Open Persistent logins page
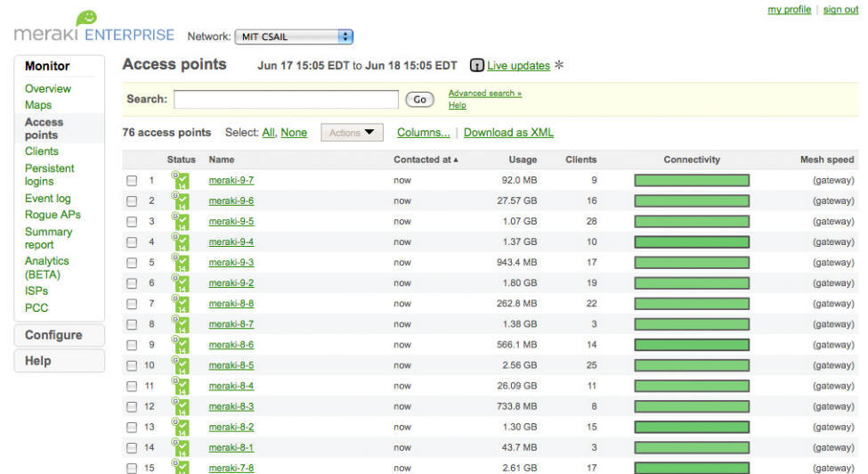Viewport: 868px width, 474px height. 49,175
